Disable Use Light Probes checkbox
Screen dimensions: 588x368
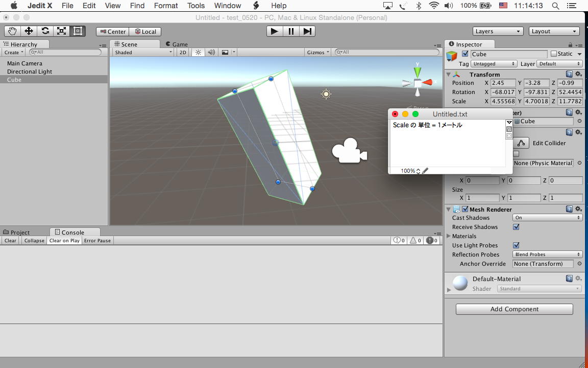(x=516, y=245)
